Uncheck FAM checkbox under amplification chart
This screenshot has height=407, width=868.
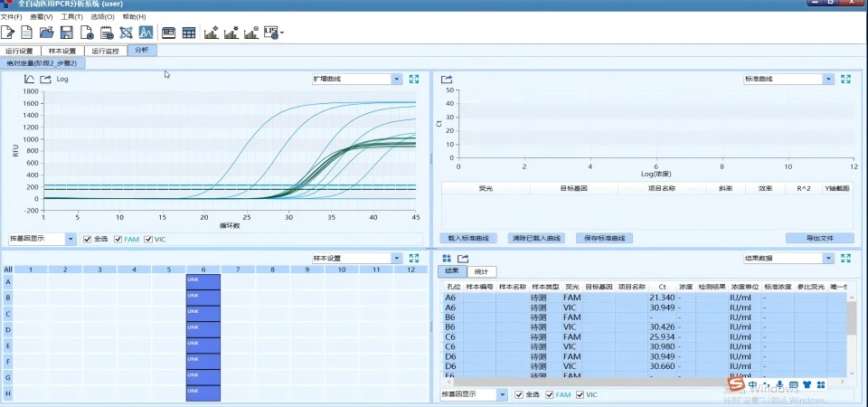[118, 239]
